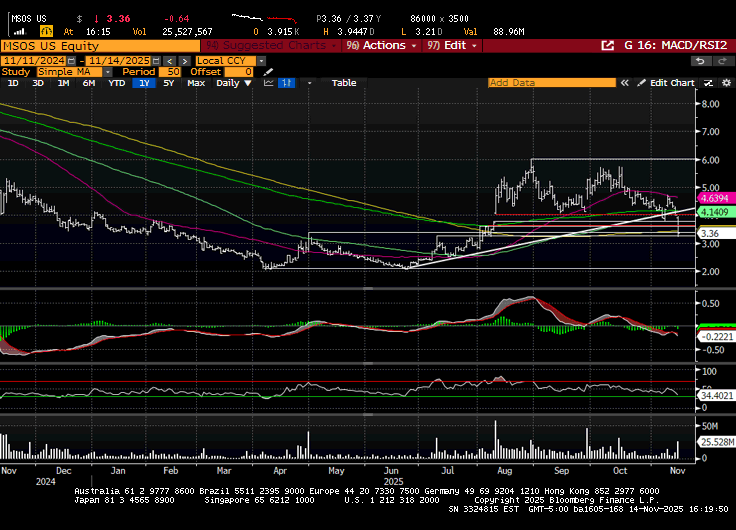Viewport: 736px width, 530px height.
Task: Click the Aug label on the date axis
Action: click(505, 470)
